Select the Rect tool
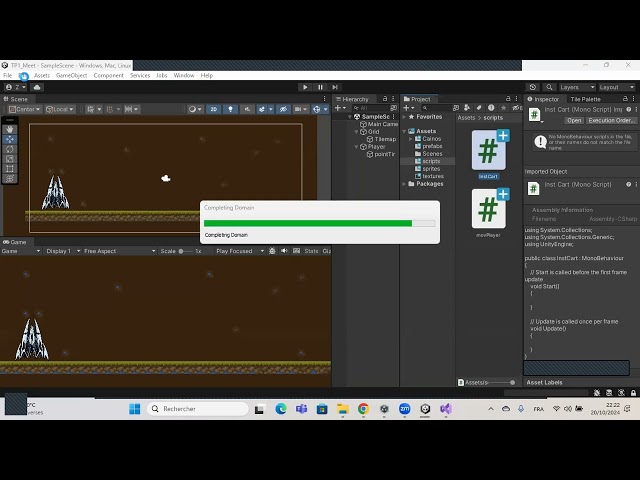The height and width of the screenshot is (480, 640). point(10,169)
